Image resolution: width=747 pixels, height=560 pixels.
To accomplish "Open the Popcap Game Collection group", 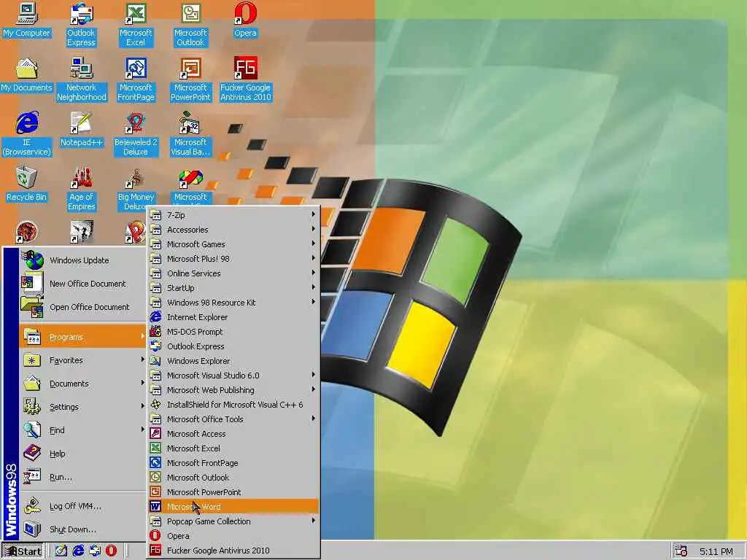I will pyautogui.click(x=233, y=521).
